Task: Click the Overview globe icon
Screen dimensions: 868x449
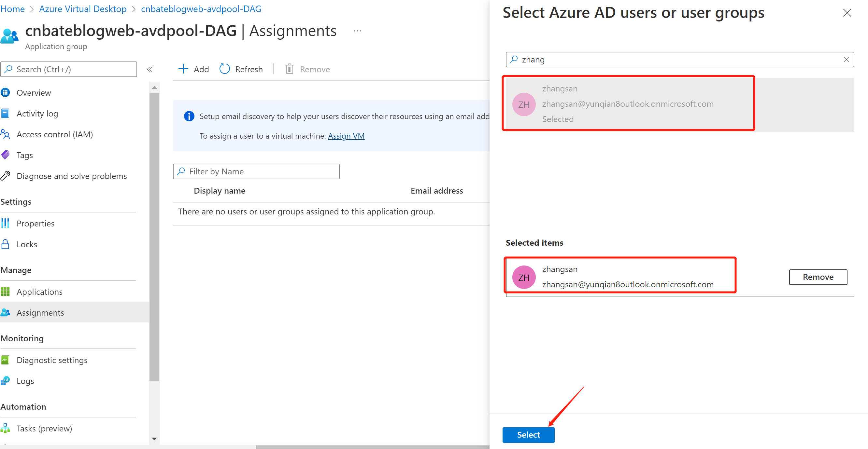Action: (x=5, y=92)
